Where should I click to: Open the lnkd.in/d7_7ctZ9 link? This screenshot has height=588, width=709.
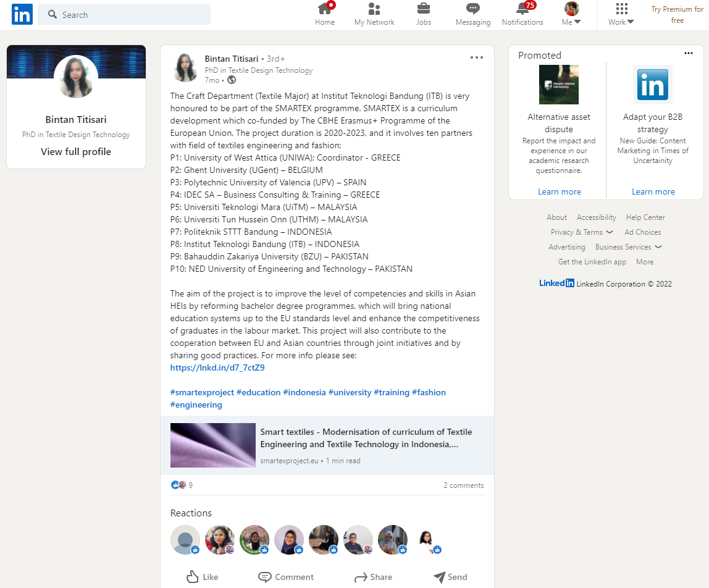click(x=217, y=367)
